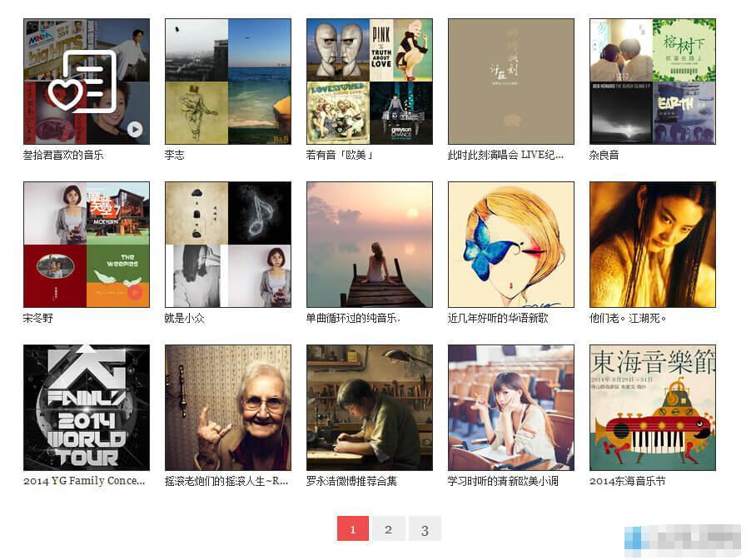Click the 李志 title link

(x=175, y=155)
